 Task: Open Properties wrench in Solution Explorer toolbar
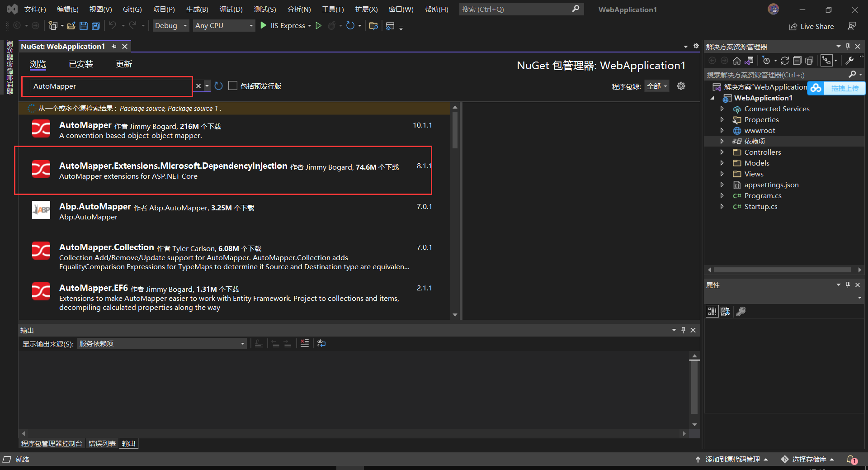[850, 61]
